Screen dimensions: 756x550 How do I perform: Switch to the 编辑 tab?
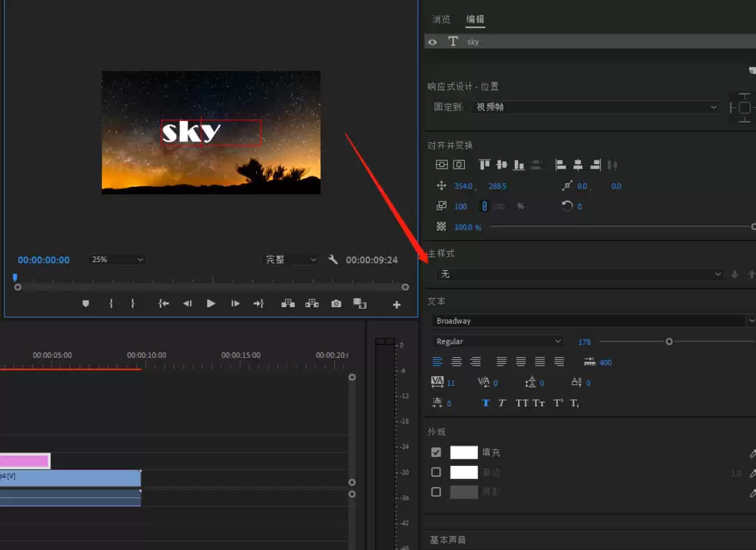[x=475, y=20]
